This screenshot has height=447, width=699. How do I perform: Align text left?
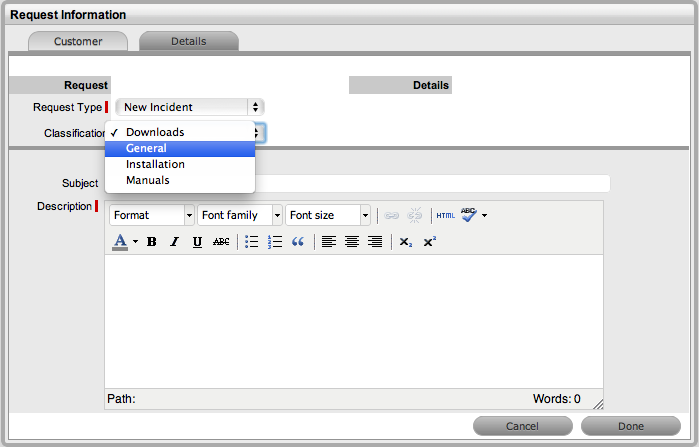point(329,242)
